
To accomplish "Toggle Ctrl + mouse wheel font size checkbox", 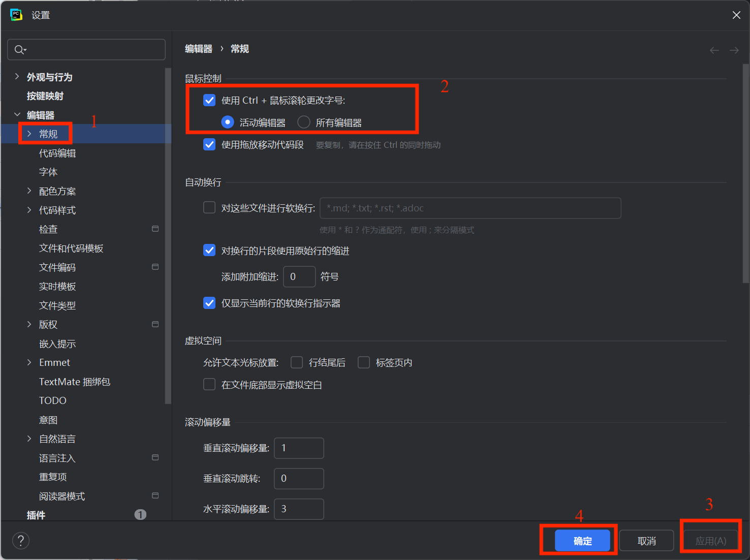I will click(x=209, y=100).
